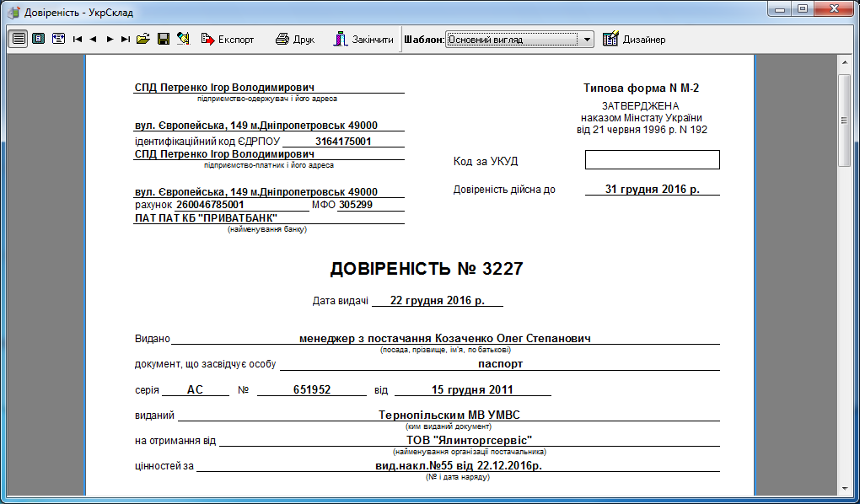Open a saved report via folder icon
The image size is (860, 504).
pyautogui.click(x=143, y=39)
